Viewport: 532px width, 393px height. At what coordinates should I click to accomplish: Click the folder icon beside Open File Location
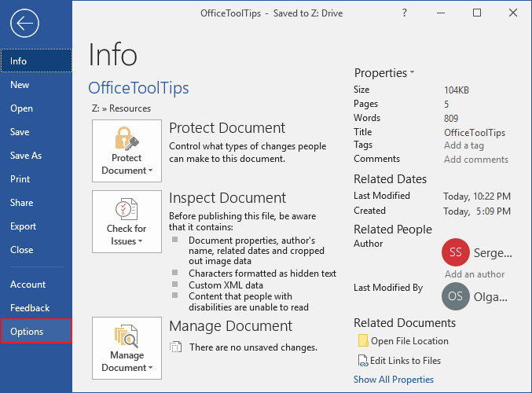coord(363,340)
